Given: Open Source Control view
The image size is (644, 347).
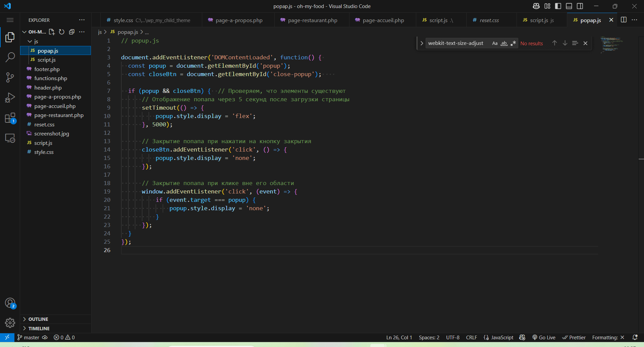Looking at the screenshot, I should coord(10,77).
